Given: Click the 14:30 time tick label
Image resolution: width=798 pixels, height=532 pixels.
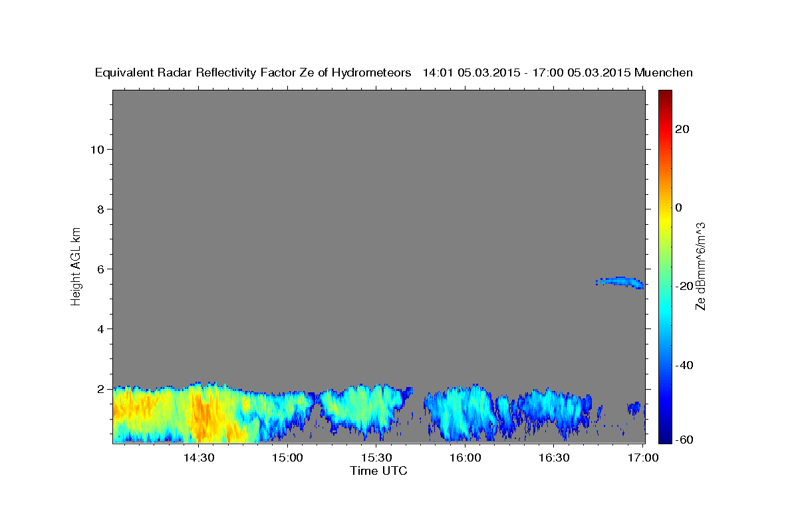Looking at the screenshot, I should click(x=199, y=458).
